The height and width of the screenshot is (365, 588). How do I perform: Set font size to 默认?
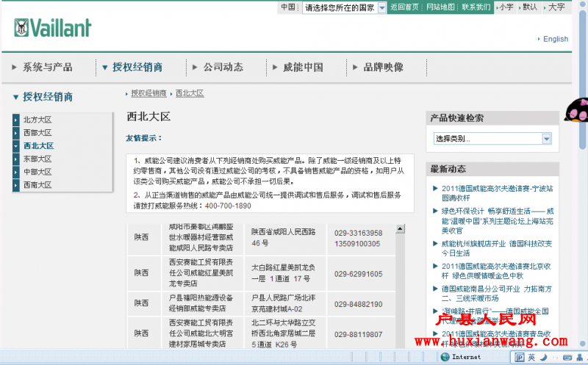[x=530, y=7]
